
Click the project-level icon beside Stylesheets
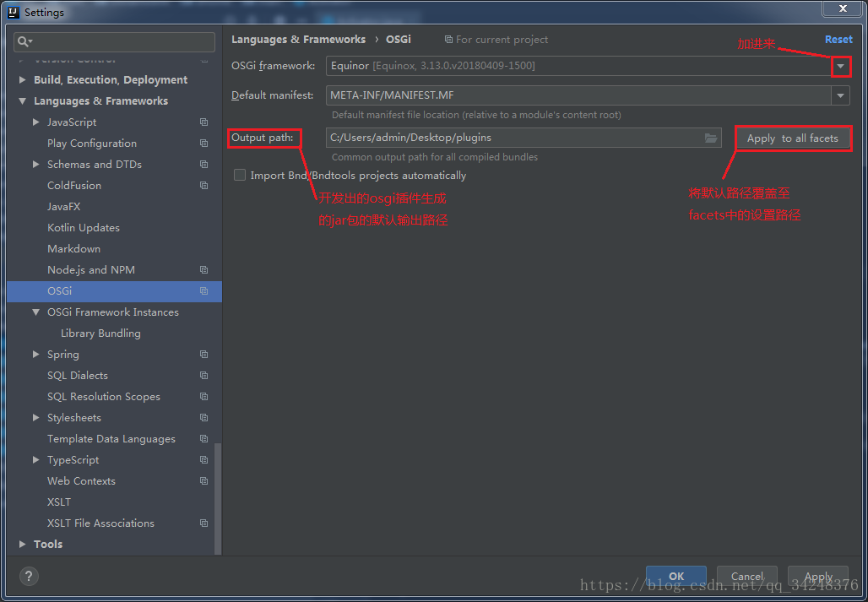[x=203, y=418]
